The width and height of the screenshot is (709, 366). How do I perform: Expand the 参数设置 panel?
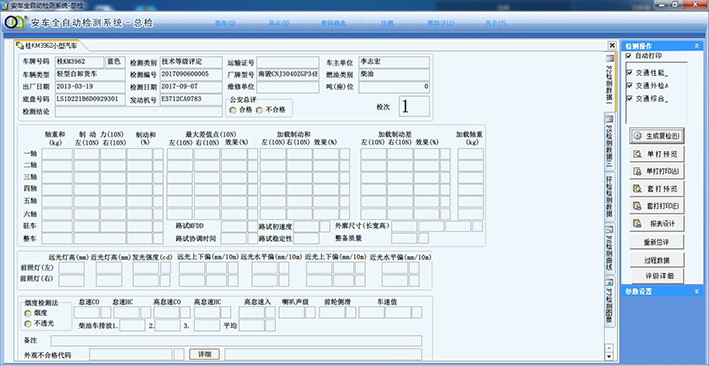(x=697, y=291)
